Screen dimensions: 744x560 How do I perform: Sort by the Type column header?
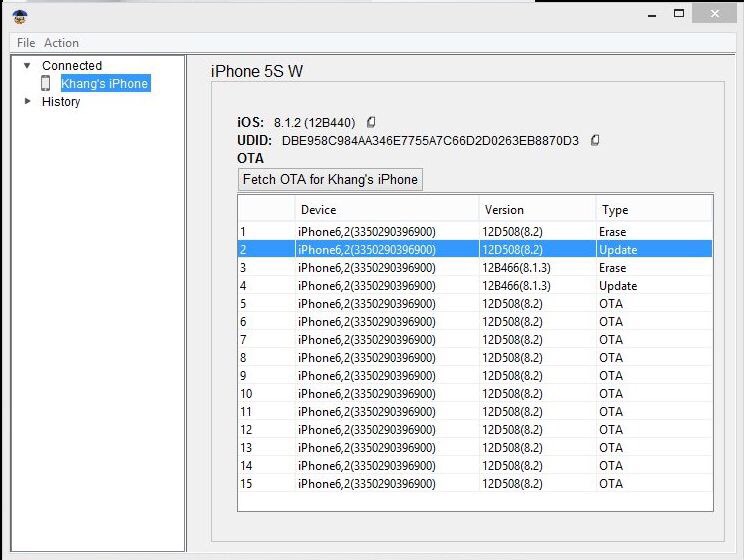coord(654,210)
